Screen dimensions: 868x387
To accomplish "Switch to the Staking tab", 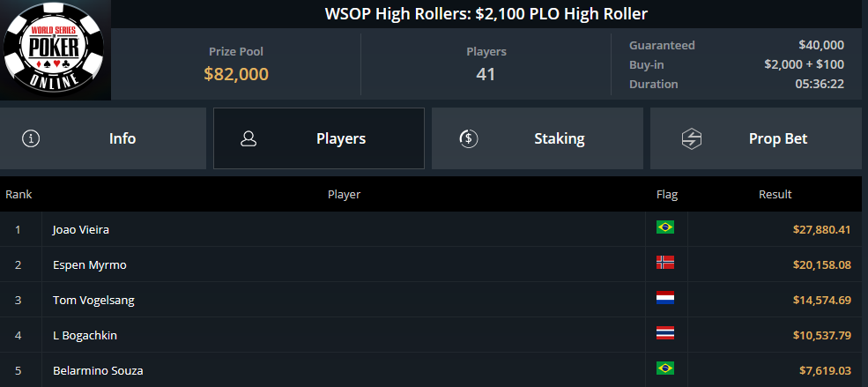I will (537, 138).
